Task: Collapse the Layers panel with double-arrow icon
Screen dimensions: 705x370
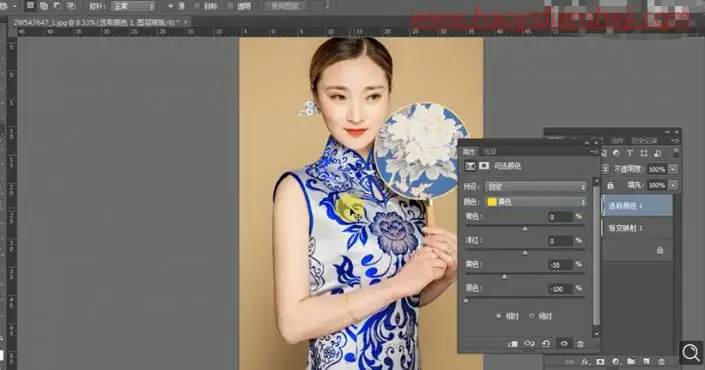Action: click(x=668, y=132)
